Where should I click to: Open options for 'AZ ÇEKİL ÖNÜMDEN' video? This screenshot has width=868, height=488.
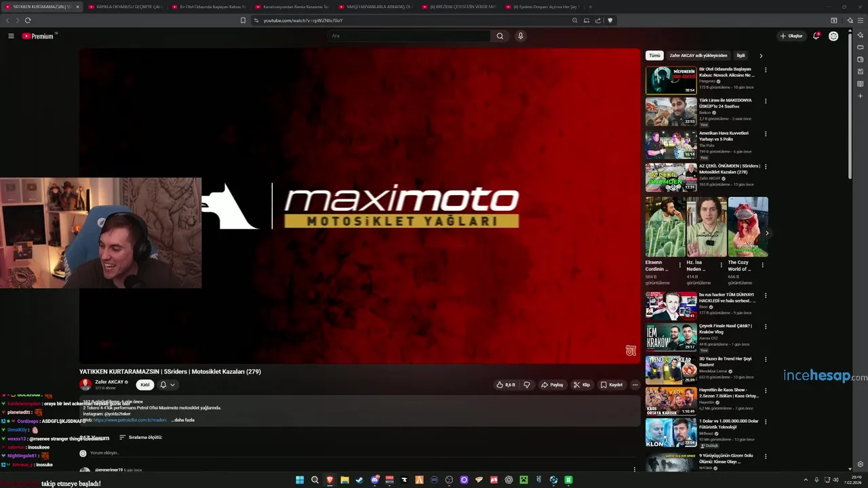tap(766, 167)
